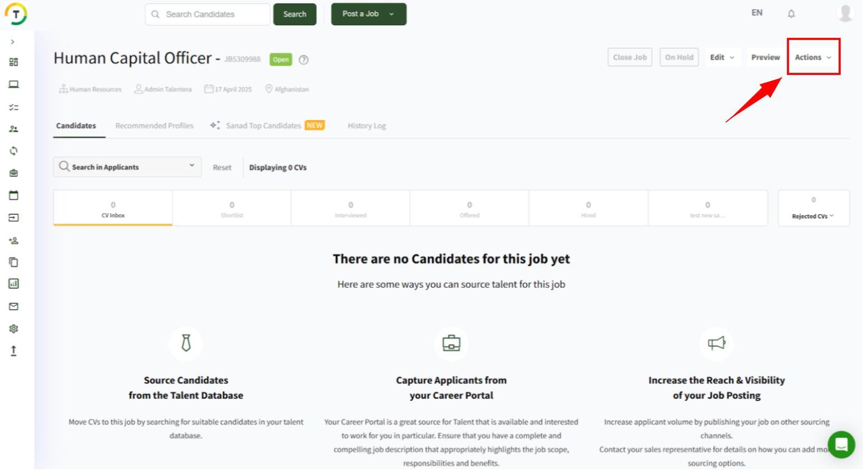
Task: Open the settings gear in sidebar
Action: [13, 328]
